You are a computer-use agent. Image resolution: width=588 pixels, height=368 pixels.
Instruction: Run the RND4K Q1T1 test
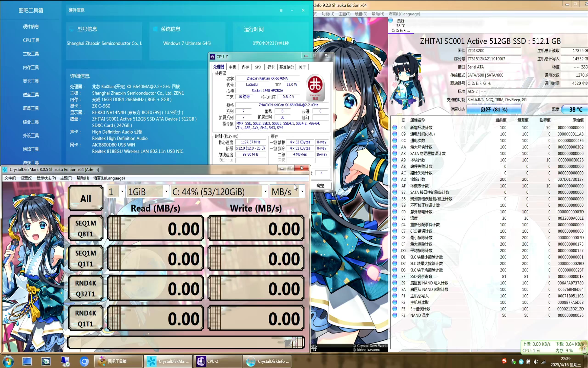[x=86, y=318]
